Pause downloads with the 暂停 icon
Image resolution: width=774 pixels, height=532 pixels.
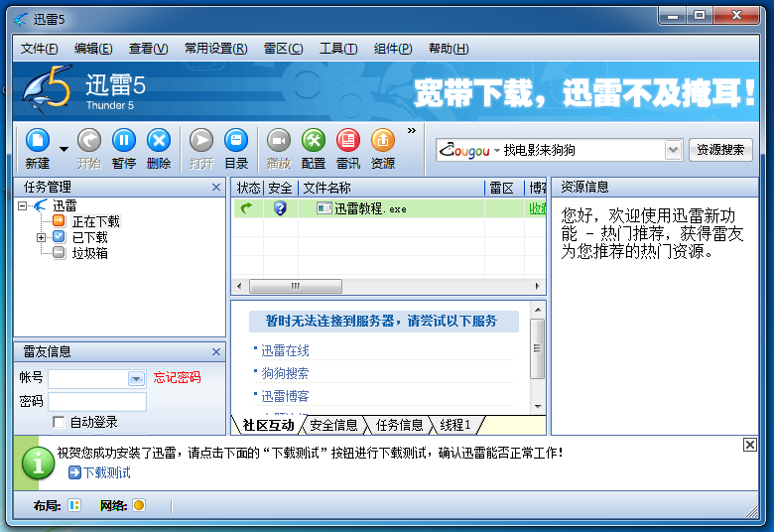(123, 141)
